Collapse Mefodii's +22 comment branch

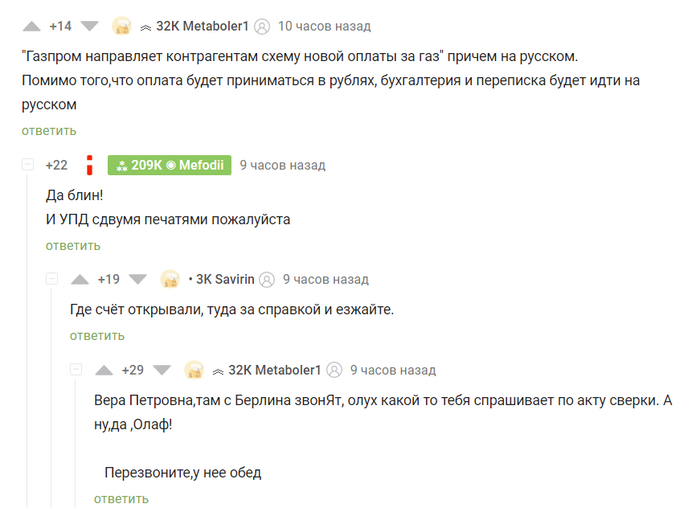(27, 165)
